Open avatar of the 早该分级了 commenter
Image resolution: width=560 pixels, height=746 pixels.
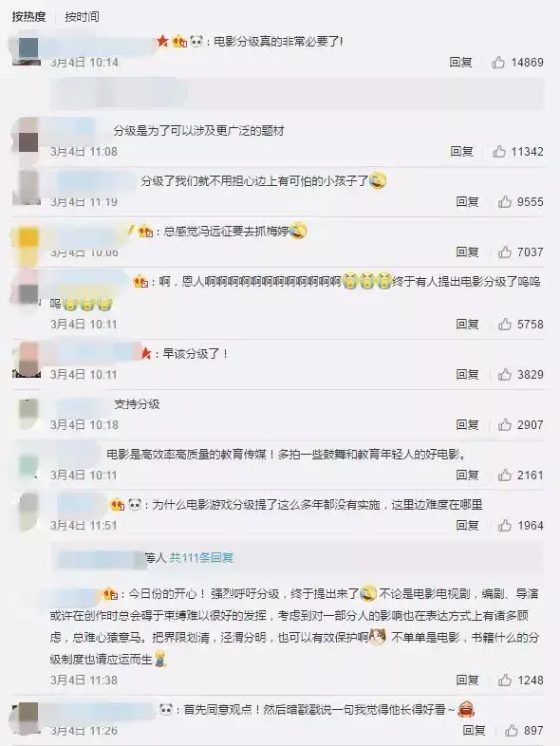click(27, 361)
